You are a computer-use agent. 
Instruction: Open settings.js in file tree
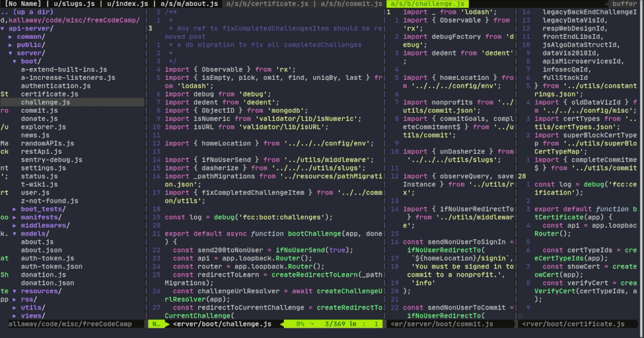click(x=44, y=168)
